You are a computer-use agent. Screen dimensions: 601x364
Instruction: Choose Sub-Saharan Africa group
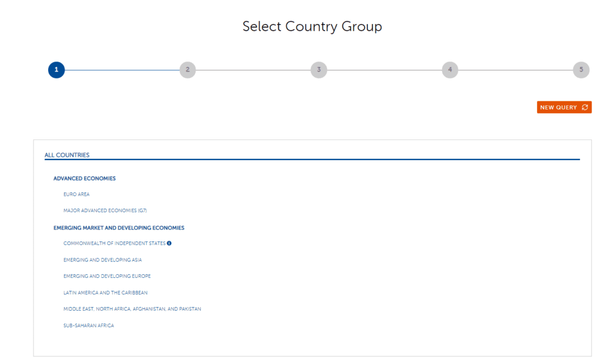coord(89,326)
